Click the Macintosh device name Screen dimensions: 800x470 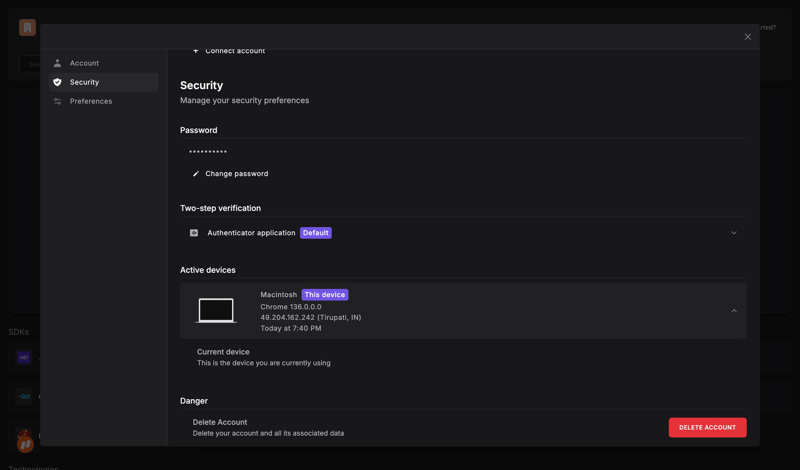point(279,295)
